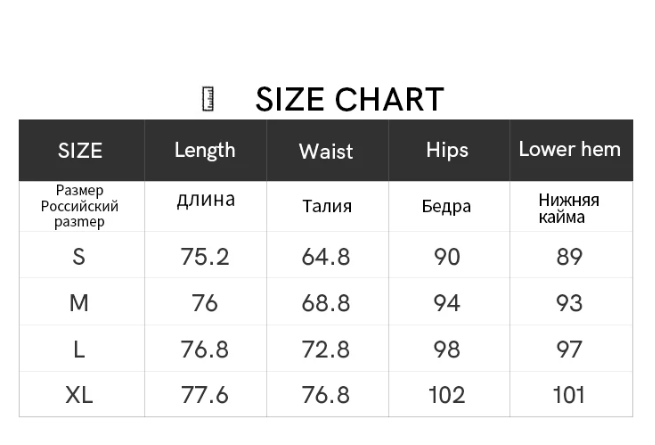The image size is (655, 445).
Task: Click the Waist column header
Action: (x=326, y=151)
